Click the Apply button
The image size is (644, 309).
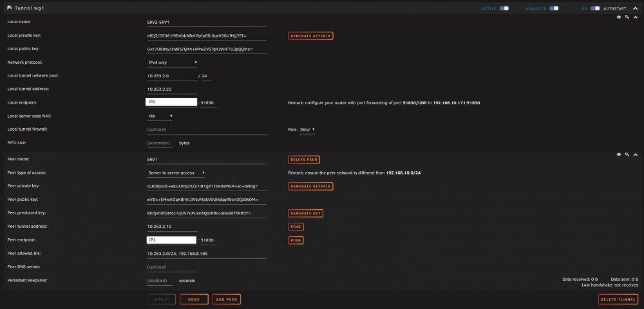coord(162,299)
